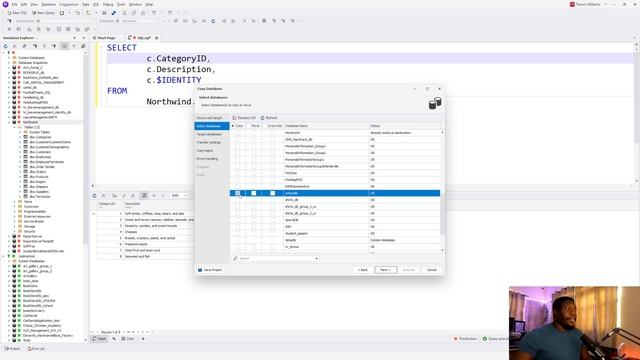Expand the Security folder under Northwind
Viewport: 640px width, 360px height.
[14, 231]
